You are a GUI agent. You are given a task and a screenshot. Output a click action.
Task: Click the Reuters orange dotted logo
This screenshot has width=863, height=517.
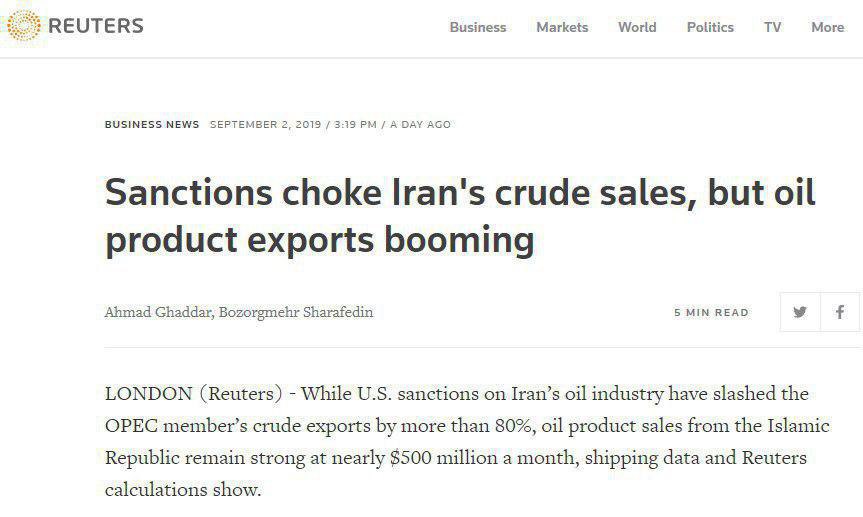pos(23,26)
